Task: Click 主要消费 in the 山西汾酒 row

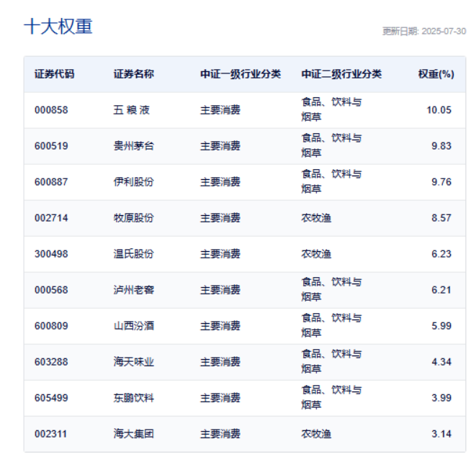Action: (220, 326)
